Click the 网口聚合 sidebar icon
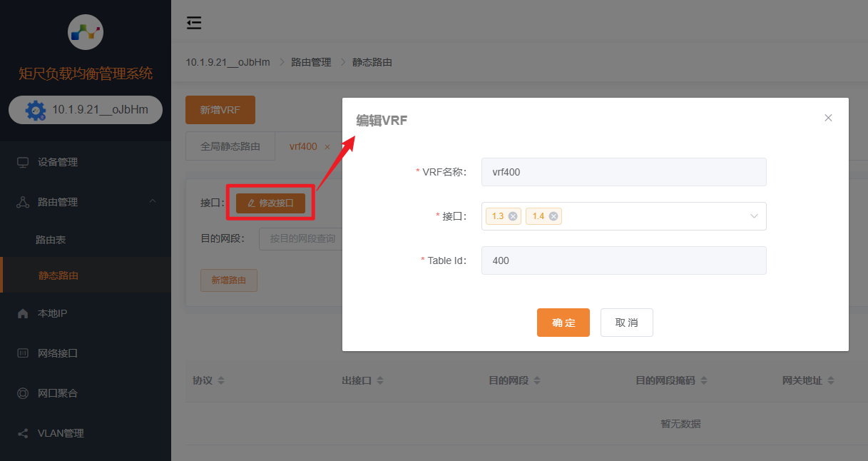This screenshot has height=461, width=868. [23, 393]
